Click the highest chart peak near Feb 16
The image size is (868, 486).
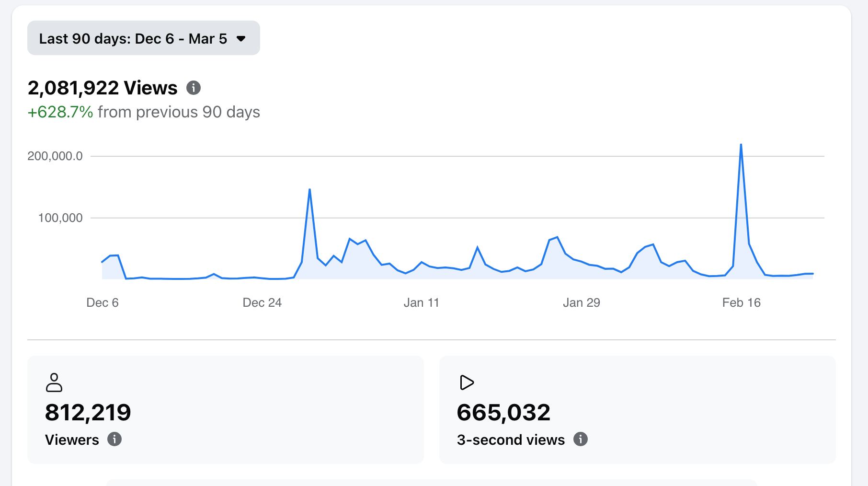741,145
